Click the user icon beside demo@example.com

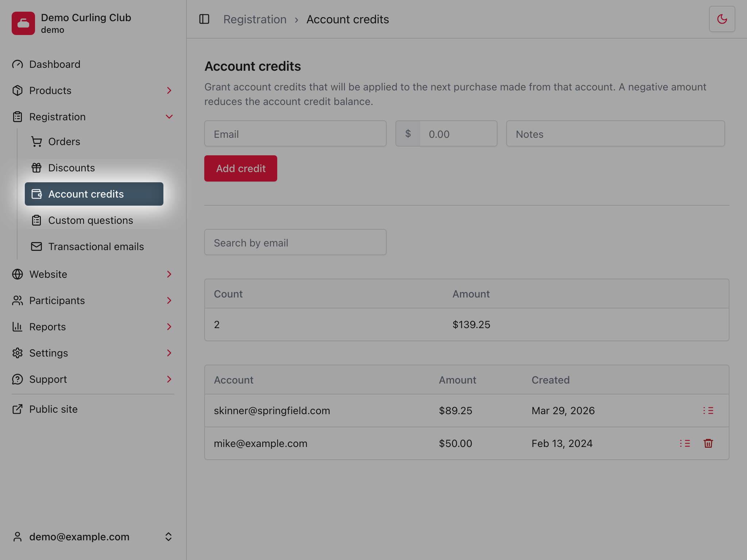point(18,537)
